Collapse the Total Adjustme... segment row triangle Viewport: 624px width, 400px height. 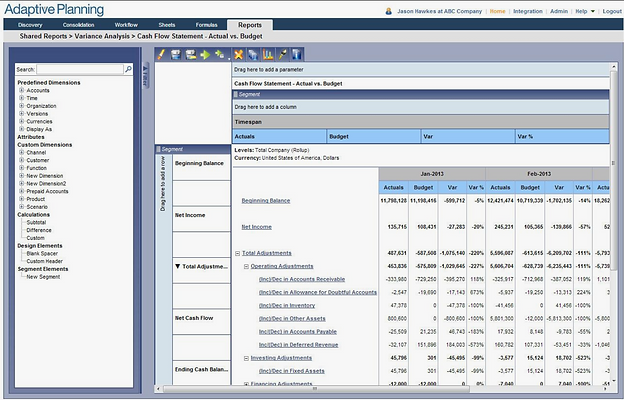(x=177, y=266)
